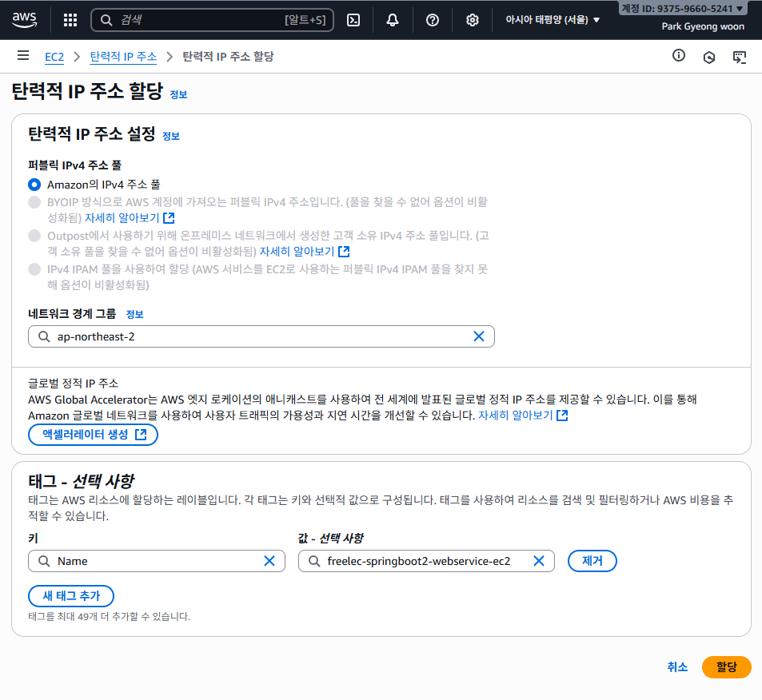Image resolution: width=762 pixels, height=700 pixels.
Task: Click the 제거 tag button
Action: coord(592,561)
